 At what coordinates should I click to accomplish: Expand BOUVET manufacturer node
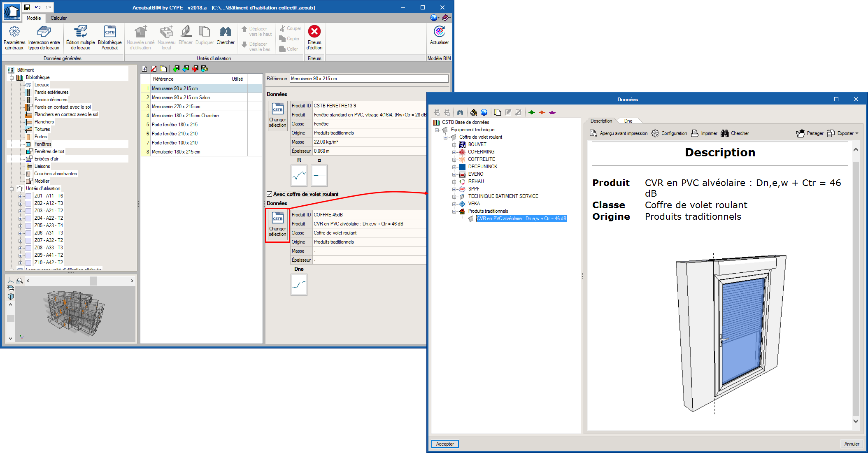[x=454, y=145]
